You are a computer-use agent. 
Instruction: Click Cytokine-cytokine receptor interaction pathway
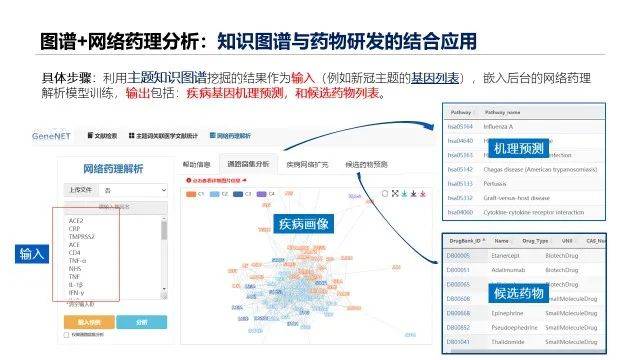(533, 212)
